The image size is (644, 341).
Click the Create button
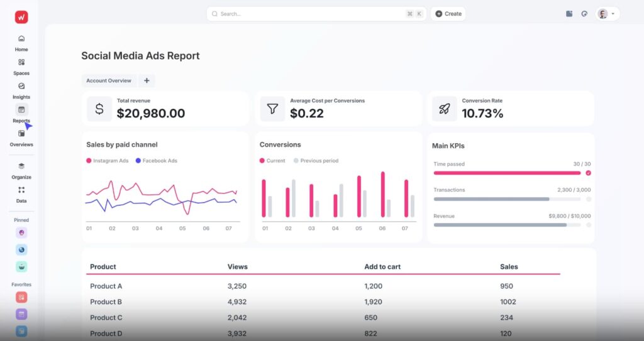click(448, 14)
